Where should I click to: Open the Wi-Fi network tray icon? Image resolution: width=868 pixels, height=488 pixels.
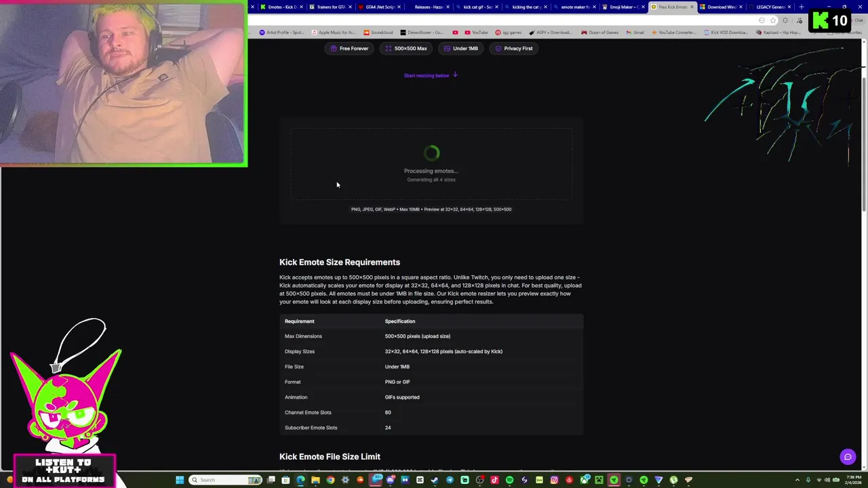tap(818, 480)
